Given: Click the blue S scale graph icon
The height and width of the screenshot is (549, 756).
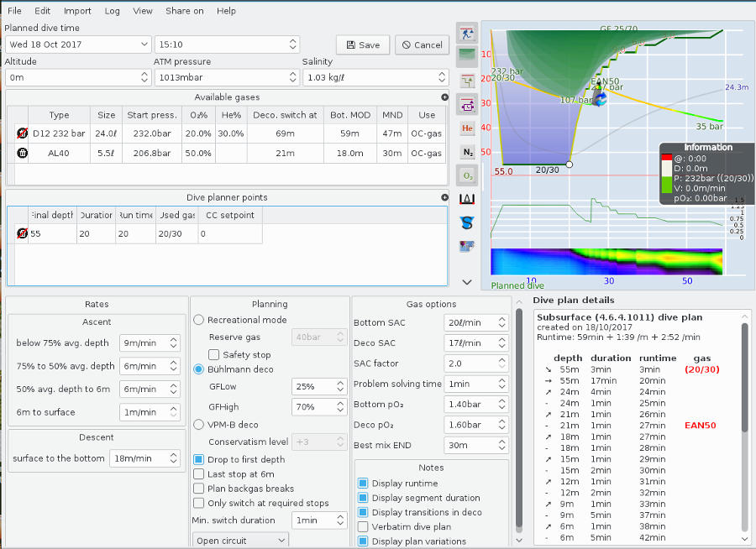Looking at the screenshot, I should [x=468, y=222].
